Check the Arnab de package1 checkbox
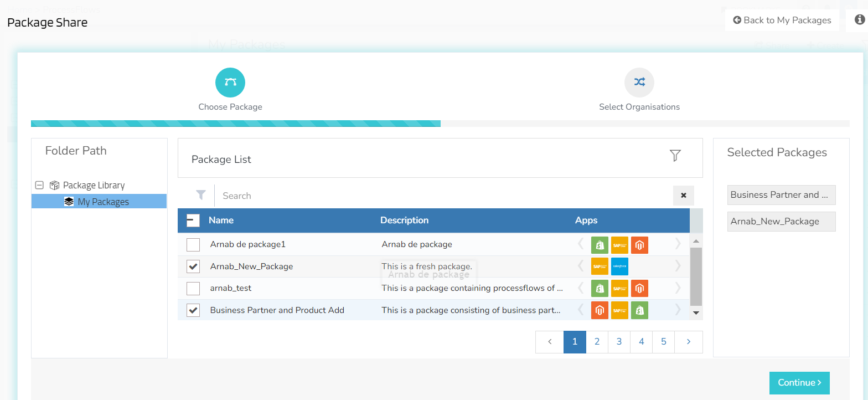 pos(193,244)
